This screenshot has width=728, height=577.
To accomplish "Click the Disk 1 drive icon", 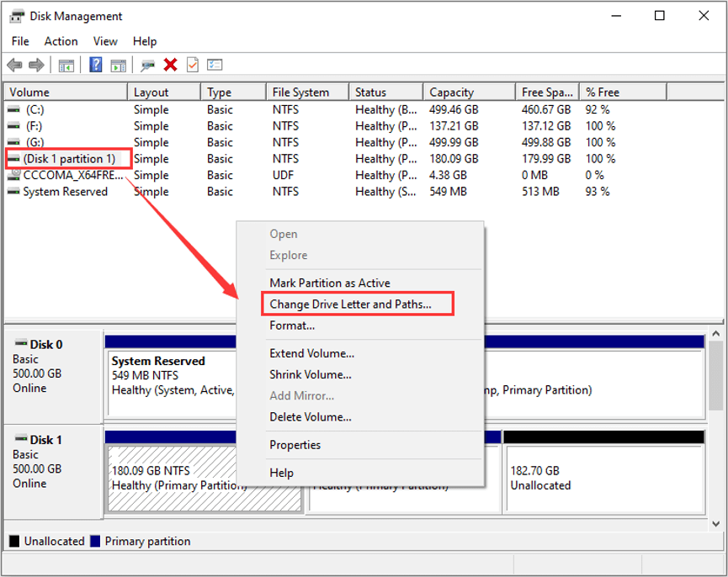I will click(x=21, y=439).
